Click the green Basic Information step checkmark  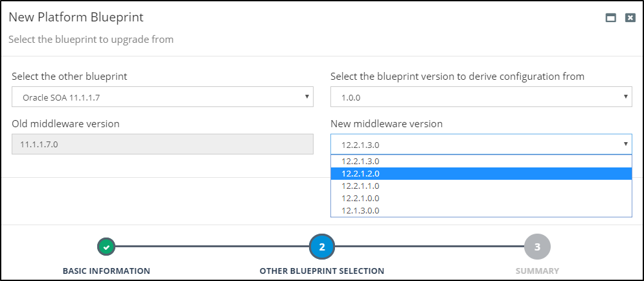coord(107,247)
